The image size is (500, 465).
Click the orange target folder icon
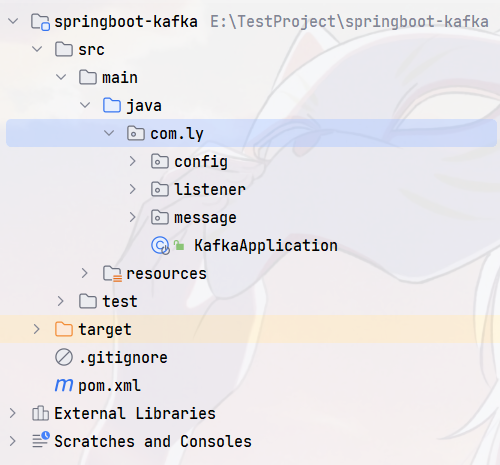64,329
